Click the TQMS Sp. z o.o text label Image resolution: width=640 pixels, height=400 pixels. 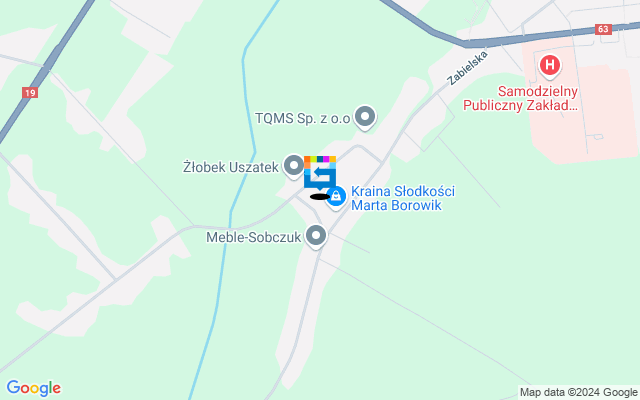(302, 118)
